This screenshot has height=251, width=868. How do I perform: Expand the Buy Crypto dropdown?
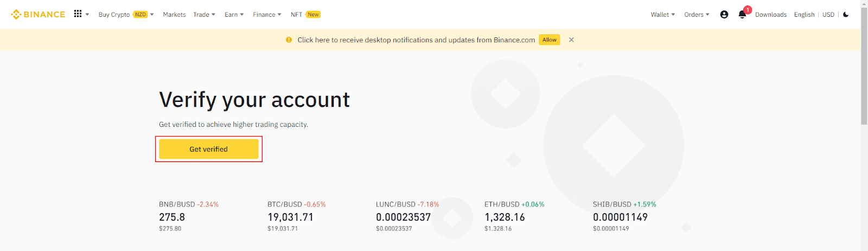(x=126, y=15)
